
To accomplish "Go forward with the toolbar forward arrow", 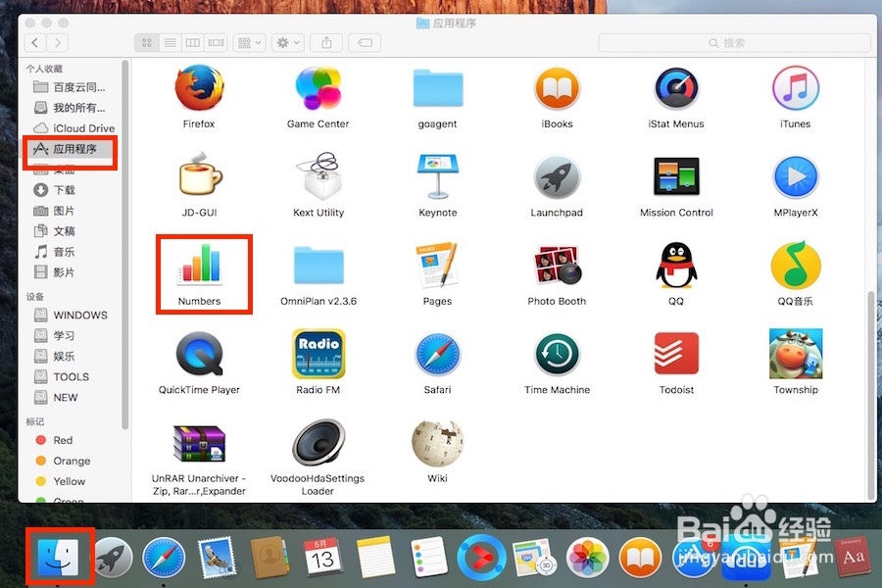I will tap(58, 43).
